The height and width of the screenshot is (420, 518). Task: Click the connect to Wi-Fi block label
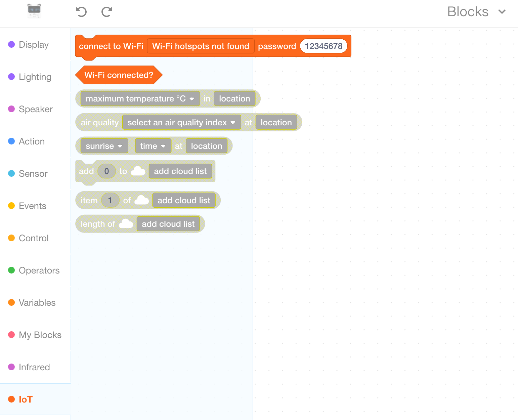point(111,46)
